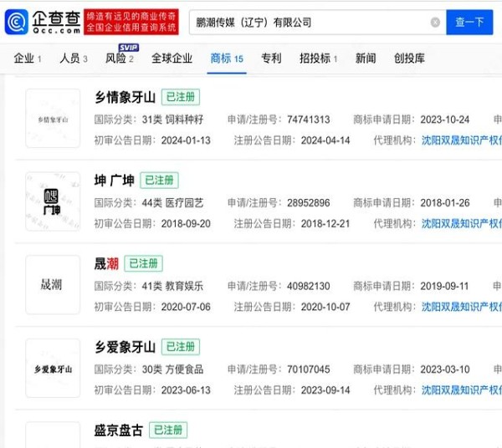502x448 pixels.
Task: Click registration notice date 2018-12-21
Action: pyautogui.click(x=325, y=223)
